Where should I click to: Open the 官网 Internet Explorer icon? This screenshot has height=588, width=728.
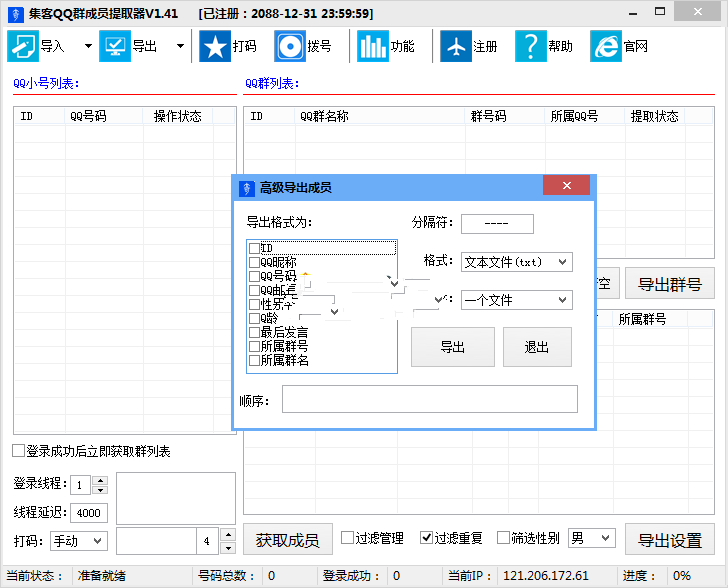point(605,46)
